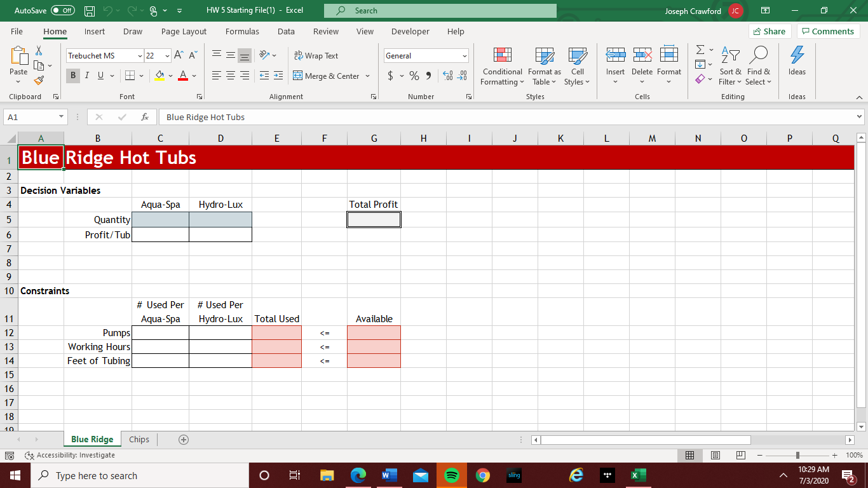868x488 pixels.
Task: Apply percent style format
Action: click(414, 76)
